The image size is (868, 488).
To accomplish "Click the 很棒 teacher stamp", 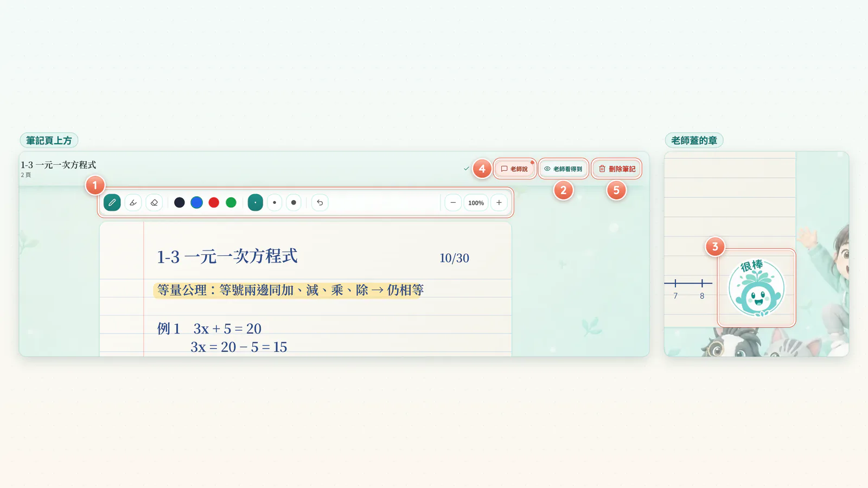I will click(756, 288).
